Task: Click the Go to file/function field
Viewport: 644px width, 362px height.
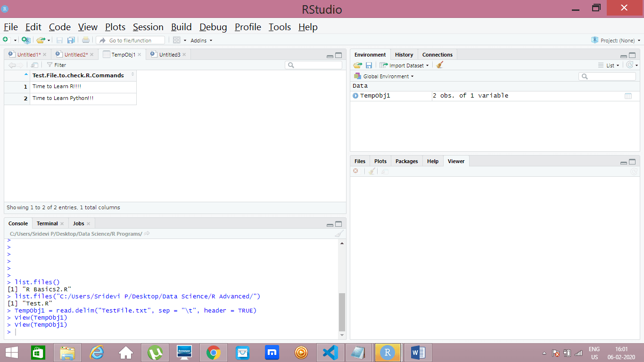Action: 131,41
